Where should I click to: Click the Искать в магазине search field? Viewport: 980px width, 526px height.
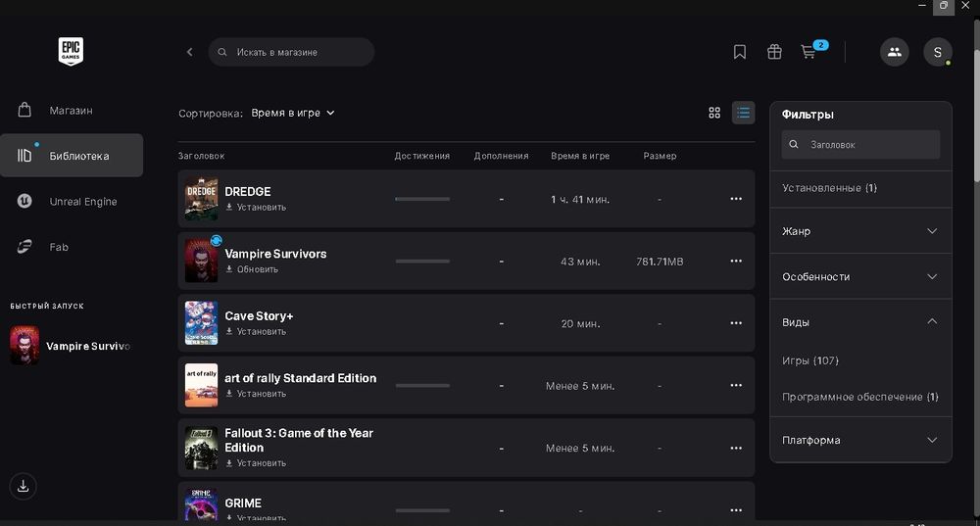(294, 52)
